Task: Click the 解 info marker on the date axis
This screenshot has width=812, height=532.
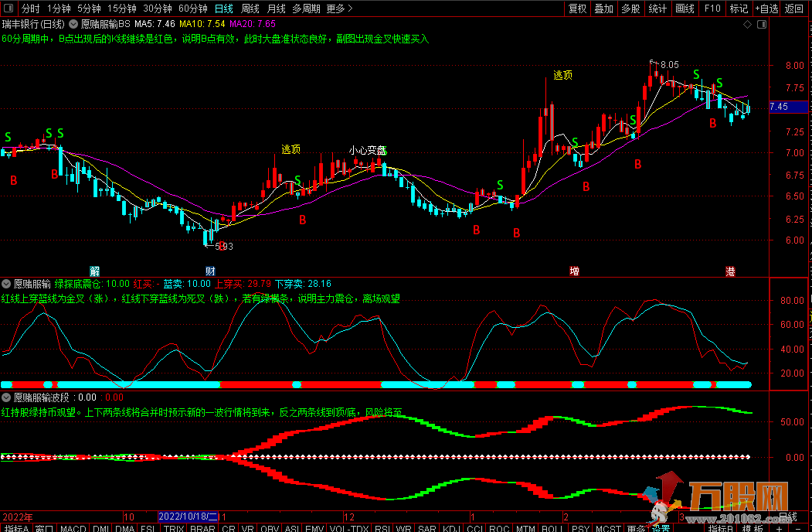Action: click(94, 271)
